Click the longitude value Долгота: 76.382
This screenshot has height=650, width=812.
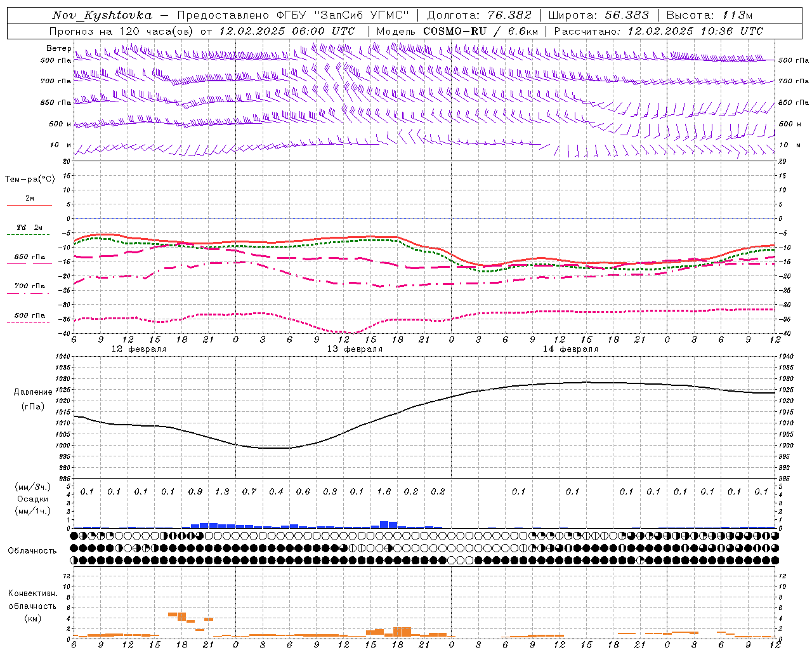tap(479, 15)
